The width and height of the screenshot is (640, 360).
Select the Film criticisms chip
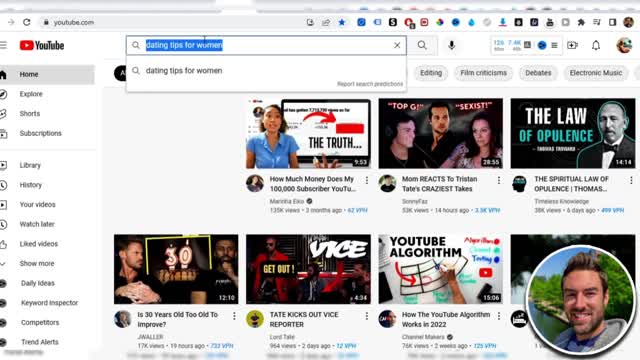point(483,73)
